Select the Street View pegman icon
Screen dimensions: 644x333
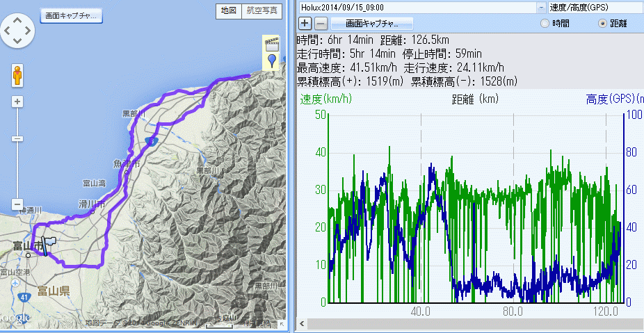click(17, 74)
